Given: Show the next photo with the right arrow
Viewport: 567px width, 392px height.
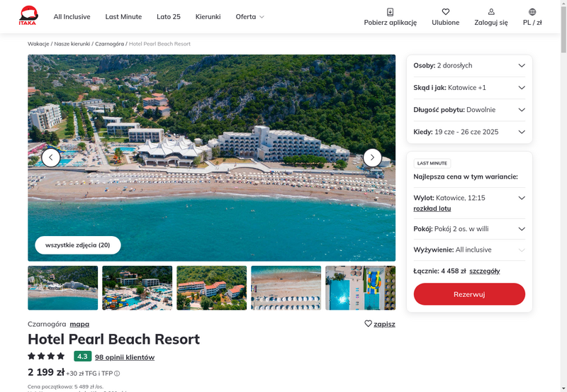Looking at the screenshot, I should (372, 157).
